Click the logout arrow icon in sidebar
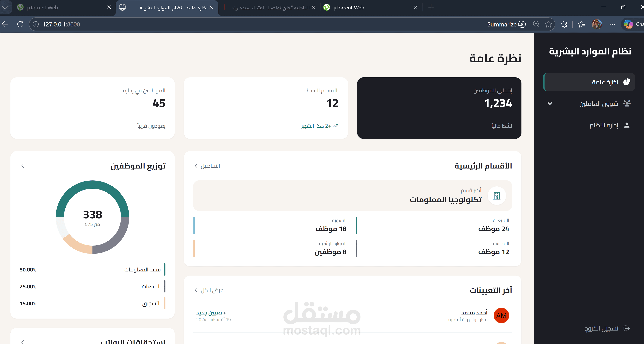 click(627, 328)
